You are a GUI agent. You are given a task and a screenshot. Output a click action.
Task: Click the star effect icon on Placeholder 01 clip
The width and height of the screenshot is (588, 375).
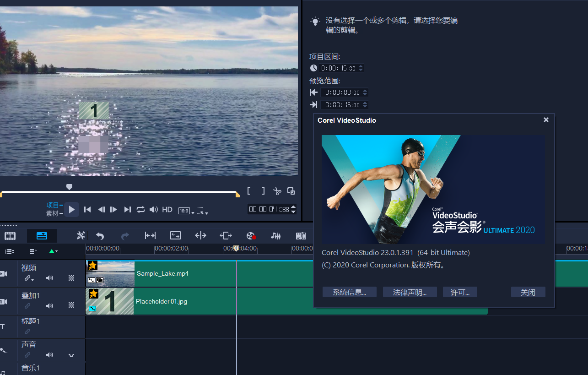pyautogui.click(x=93, y=293)
